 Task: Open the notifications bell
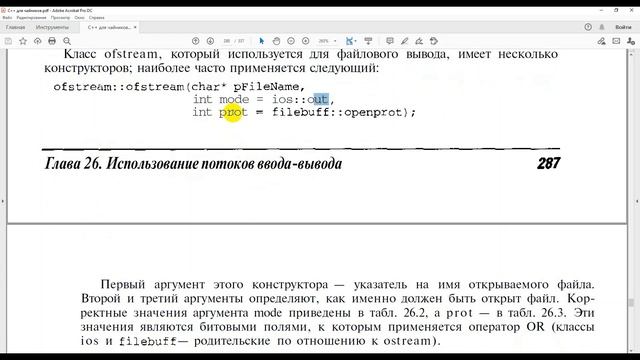click(x=602, y=27)
